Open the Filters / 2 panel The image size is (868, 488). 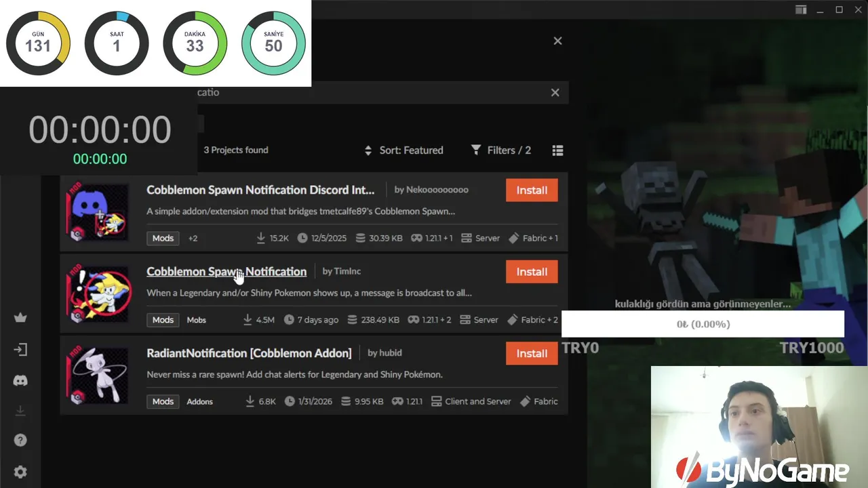(x=501, y=150)
